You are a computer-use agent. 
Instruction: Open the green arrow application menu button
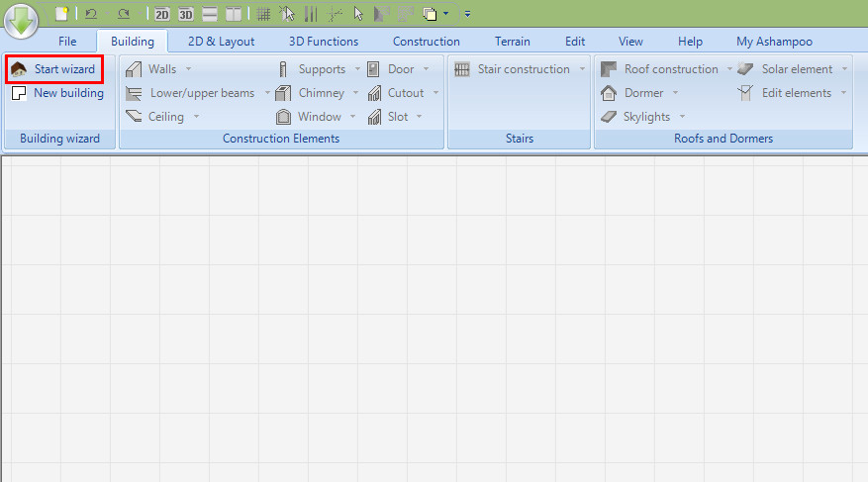coord(21,21)
